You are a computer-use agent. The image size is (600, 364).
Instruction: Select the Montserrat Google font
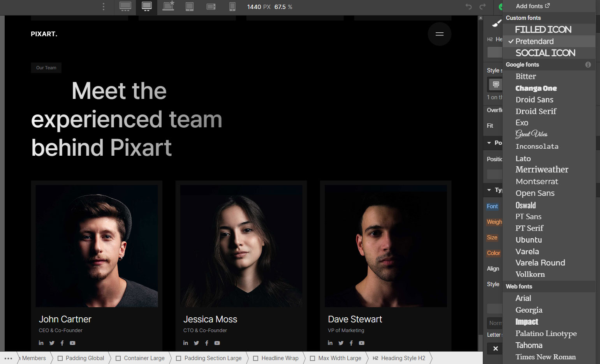coord(537,181)
